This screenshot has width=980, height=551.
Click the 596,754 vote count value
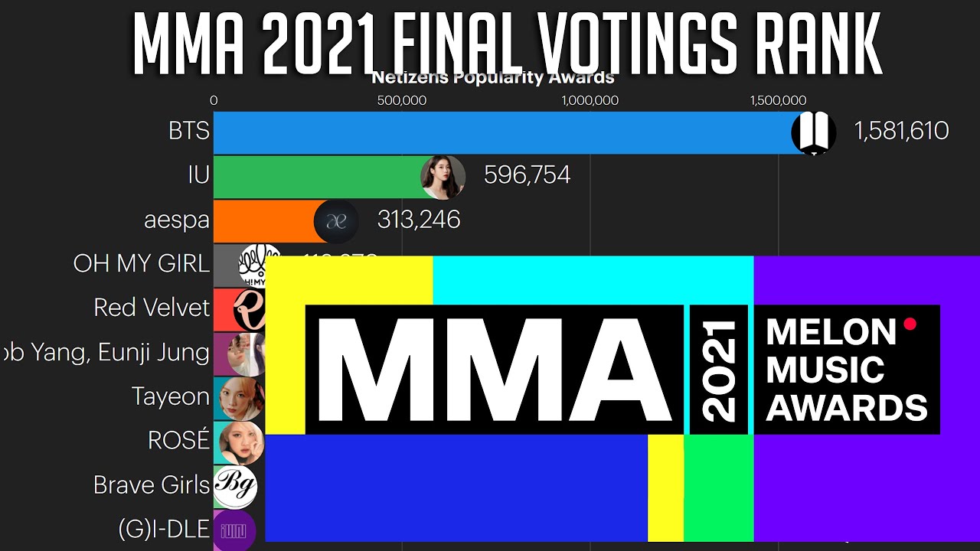coord(528,175)
